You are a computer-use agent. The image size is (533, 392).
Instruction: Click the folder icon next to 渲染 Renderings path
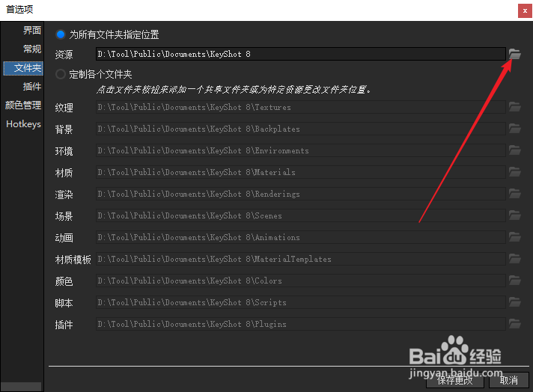514,194
